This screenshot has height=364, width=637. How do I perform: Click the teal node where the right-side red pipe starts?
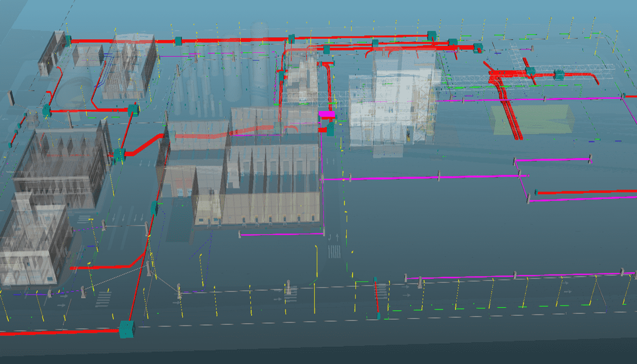tap(536, 192)
